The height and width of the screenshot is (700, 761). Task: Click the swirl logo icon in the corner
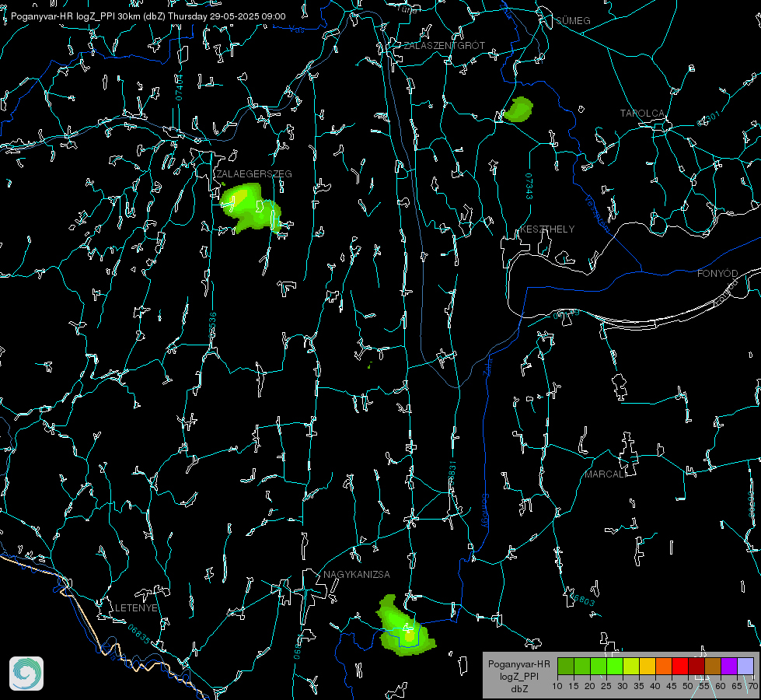click(x=26, y=674)
